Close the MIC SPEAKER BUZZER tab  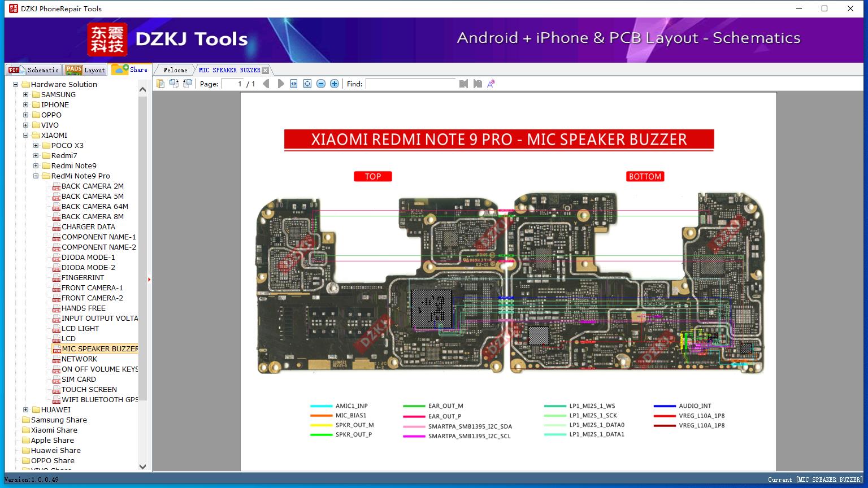coord(266,70)
